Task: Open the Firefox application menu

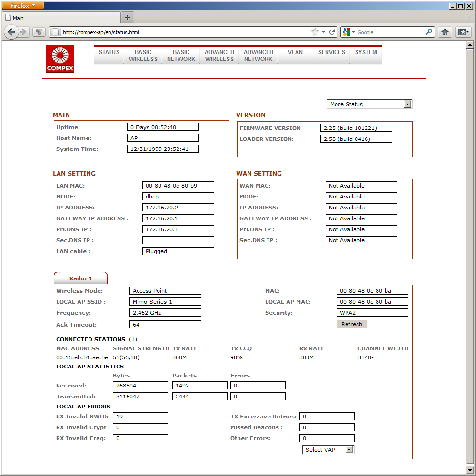Action: coord(22,5)
